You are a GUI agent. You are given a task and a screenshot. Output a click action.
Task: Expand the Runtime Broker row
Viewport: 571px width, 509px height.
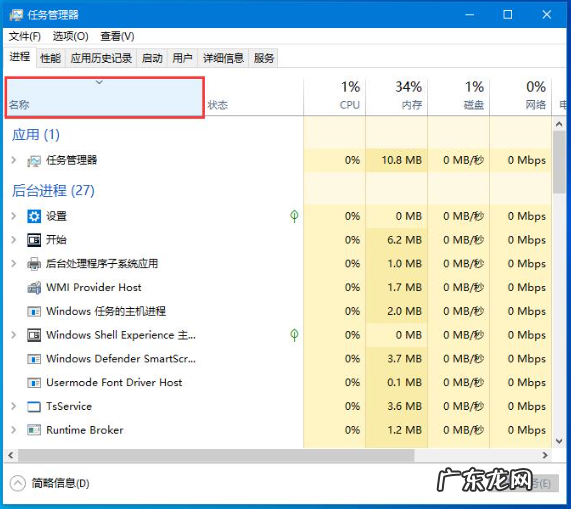tap(13, 430)
